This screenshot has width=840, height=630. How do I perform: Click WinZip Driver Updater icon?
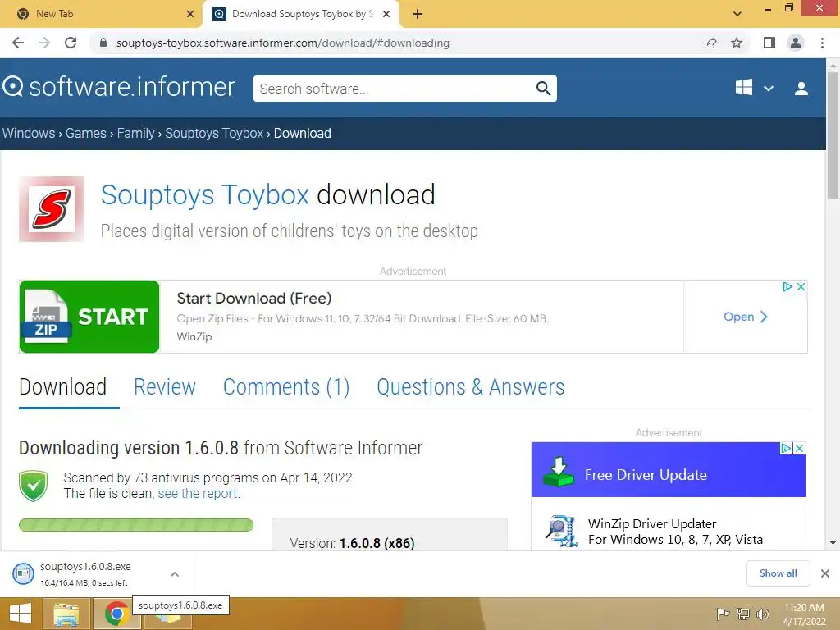click(561, 531)
